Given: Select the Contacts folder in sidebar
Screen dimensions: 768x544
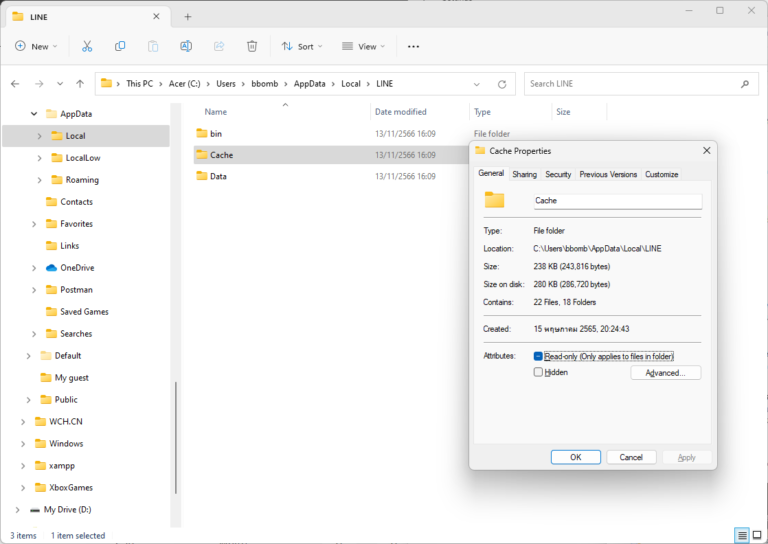Looking at the screenshot, I should tap(76, 202).
